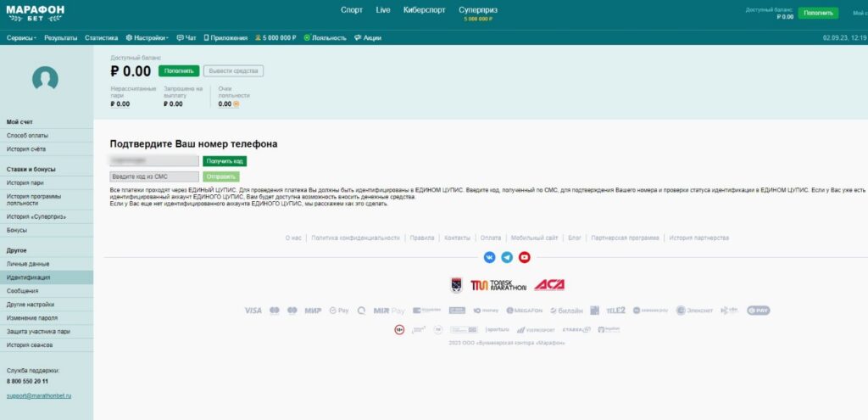Go to the Спорт section
The image size is (868, 420).
[x=352, y=10]
